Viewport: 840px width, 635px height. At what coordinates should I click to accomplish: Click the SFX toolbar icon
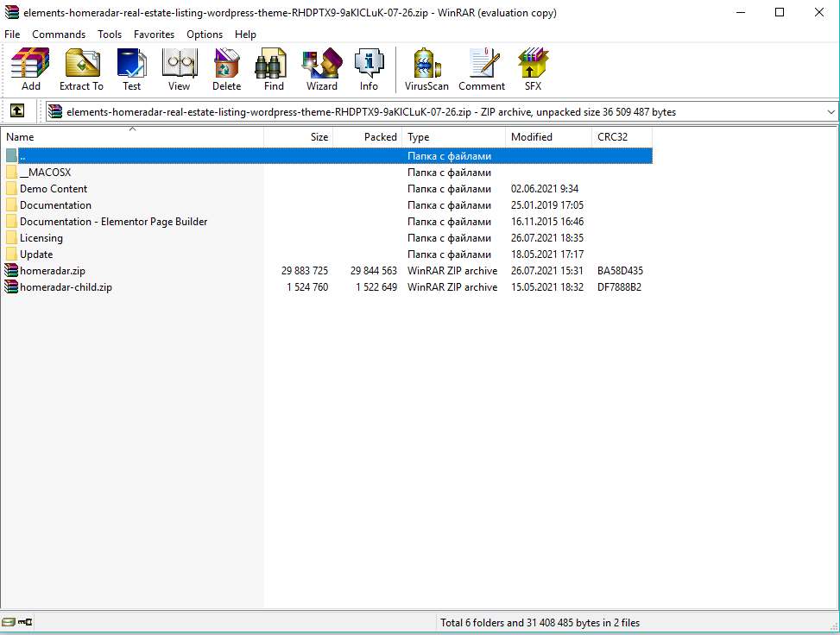coord(533,69)
